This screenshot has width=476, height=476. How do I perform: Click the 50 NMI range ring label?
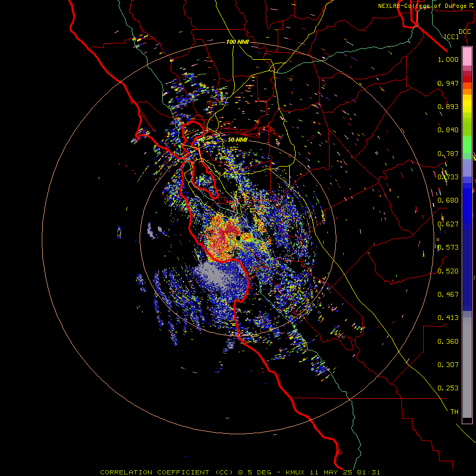(x=237, y=140)
